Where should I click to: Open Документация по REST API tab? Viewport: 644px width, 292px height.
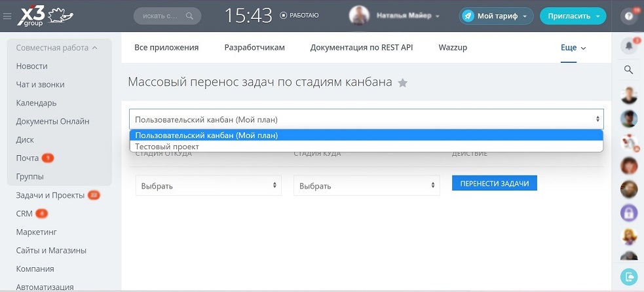coord(362,48)
